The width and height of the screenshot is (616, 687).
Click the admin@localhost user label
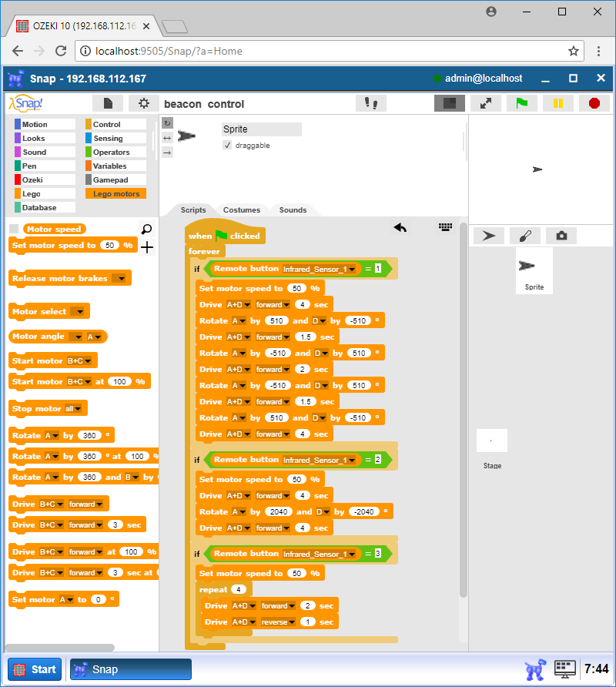pos(484,79)
